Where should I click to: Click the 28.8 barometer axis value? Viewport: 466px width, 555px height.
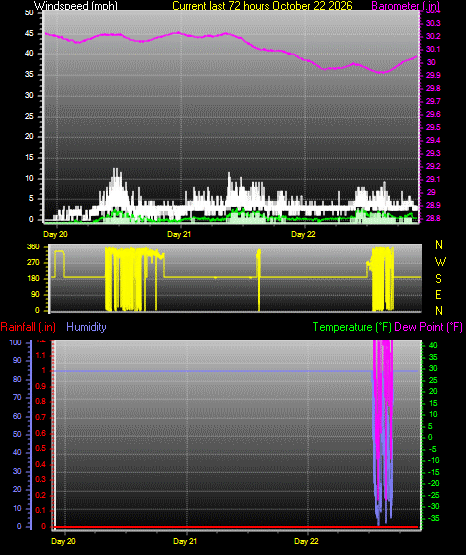pyautogui.click(x=433, y=218)
